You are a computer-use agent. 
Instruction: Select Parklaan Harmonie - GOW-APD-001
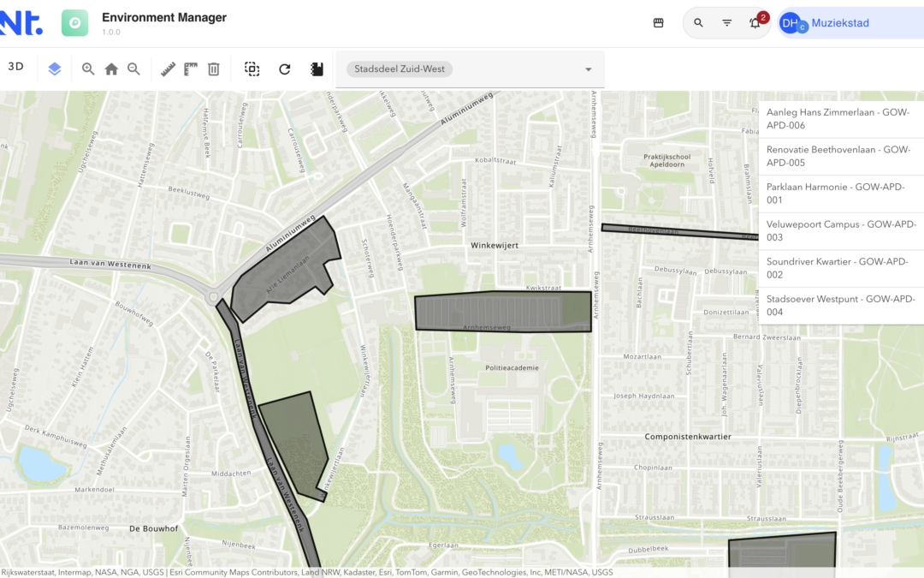pyautogui.click(x=841, y=194)
